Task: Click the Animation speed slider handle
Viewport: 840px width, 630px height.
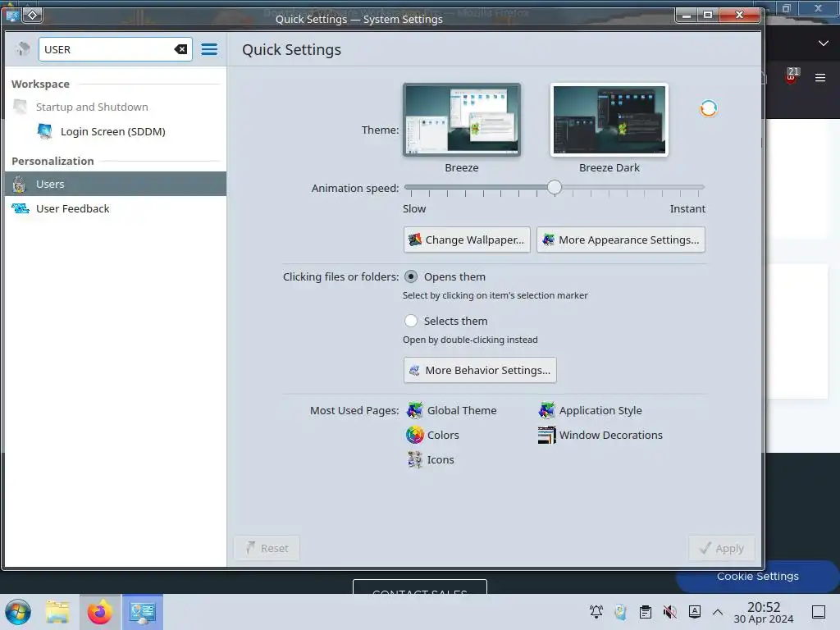Action: coord(555,187)
